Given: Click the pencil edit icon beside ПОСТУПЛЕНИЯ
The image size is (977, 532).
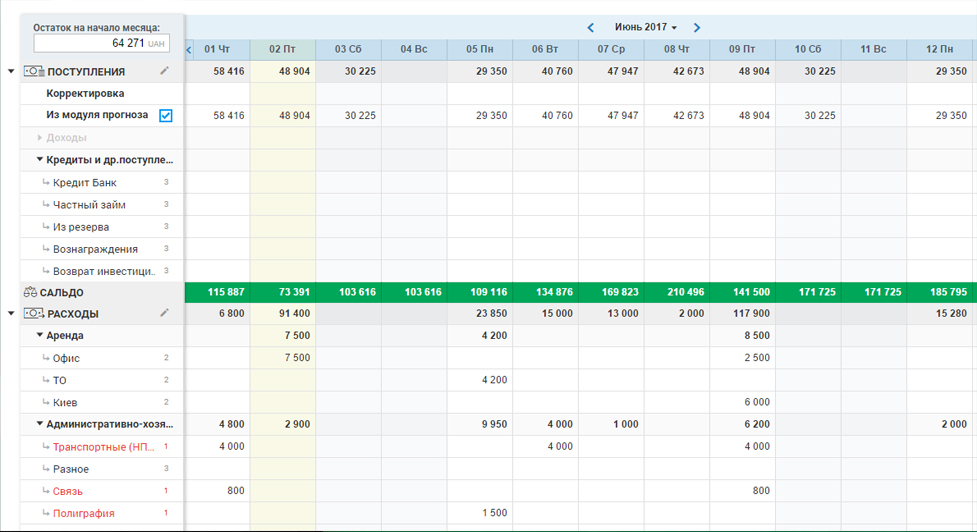Looking at the screenshot, I should [x=165, y=71].
